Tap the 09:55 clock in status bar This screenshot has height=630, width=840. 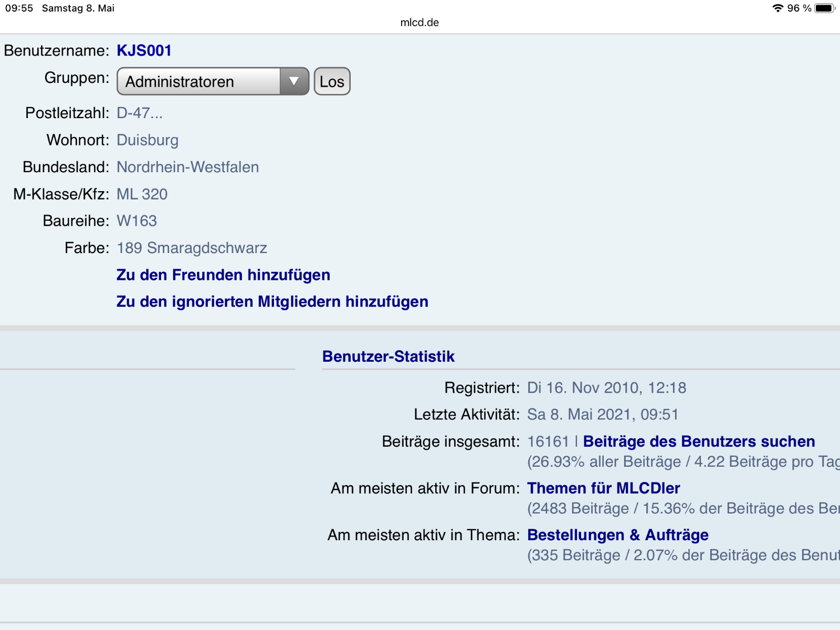19,8
